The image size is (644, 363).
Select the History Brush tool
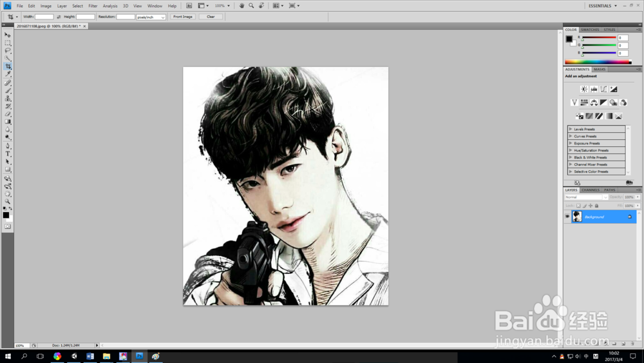click(x=8, y=106)
